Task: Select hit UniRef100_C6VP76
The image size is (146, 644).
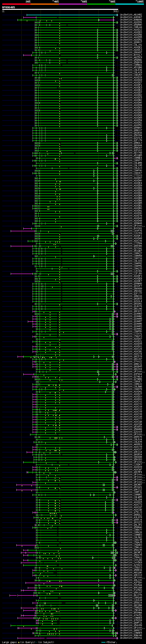Action: tap(131, 231)
